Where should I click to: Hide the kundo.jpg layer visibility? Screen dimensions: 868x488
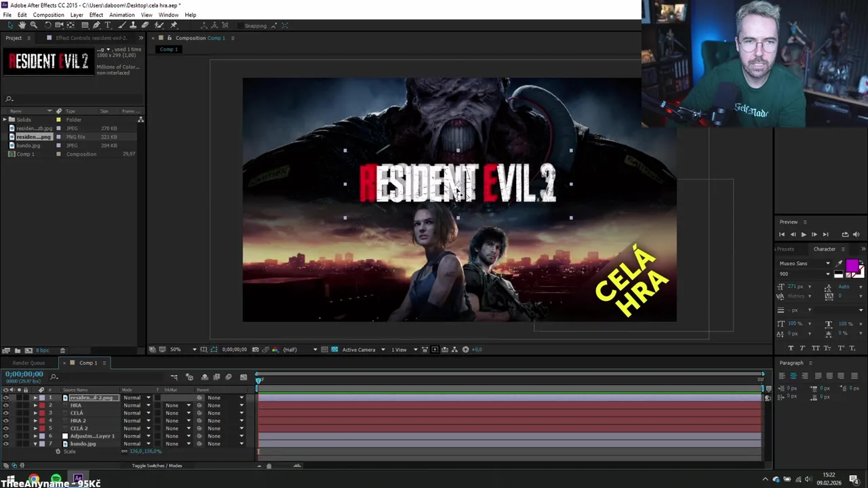(6, 444)
